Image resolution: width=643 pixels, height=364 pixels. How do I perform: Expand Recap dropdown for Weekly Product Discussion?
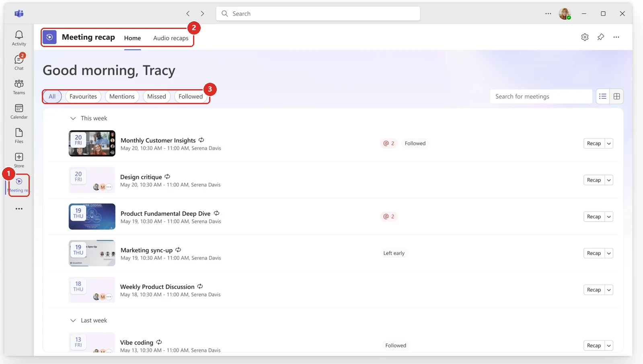point(609,290)
